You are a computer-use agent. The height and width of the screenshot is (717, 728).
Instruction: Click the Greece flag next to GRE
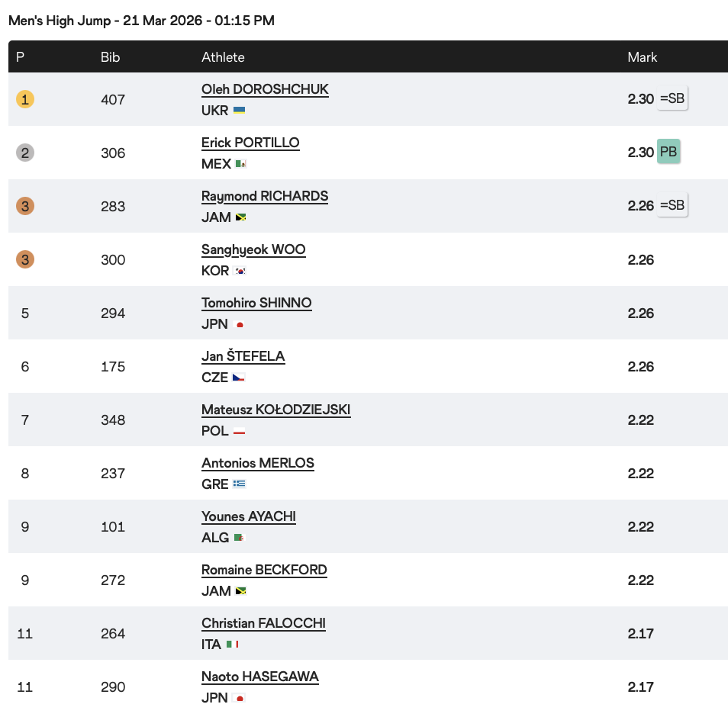pyautogui.click(x=240, y=484)
